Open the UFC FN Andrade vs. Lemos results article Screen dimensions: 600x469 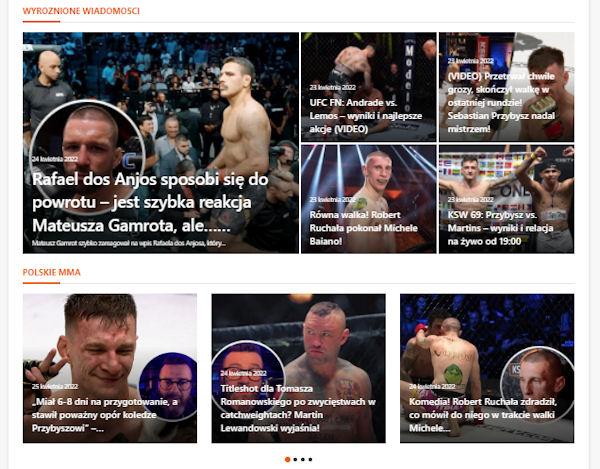[365, 116]
